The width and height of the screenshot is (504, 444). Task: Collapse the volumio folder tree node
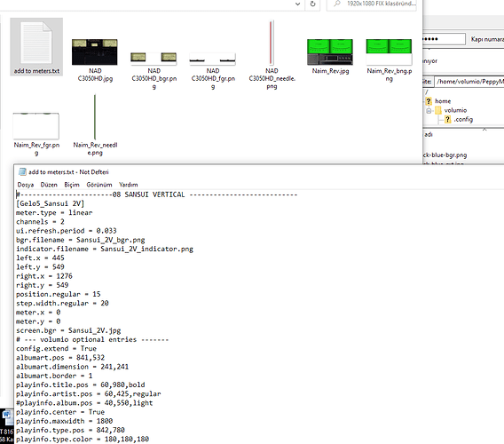429,111
